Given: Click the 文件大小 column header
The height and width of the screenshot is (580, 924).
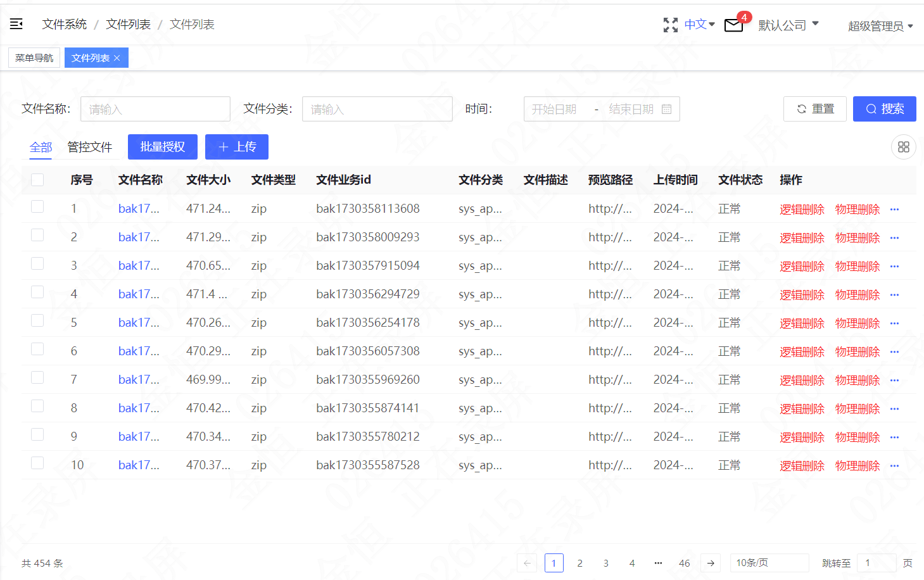Looking at the screenshot, I should coord(208,180).
